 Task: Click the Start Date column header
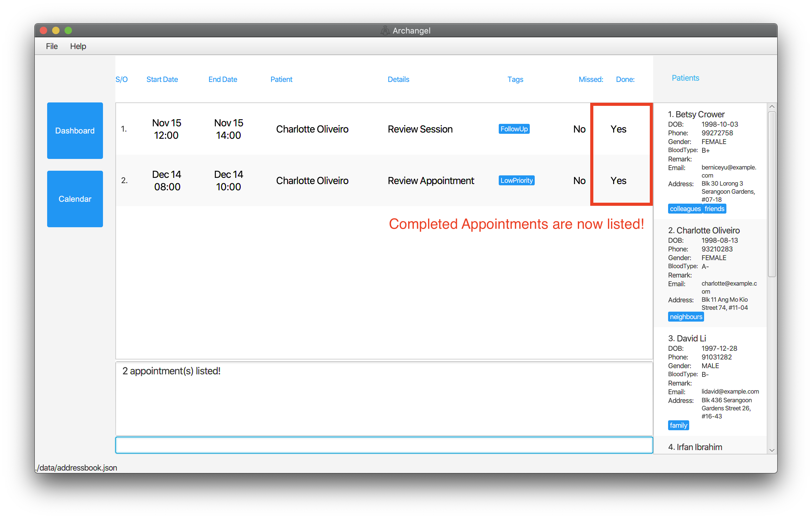point(162,79)
